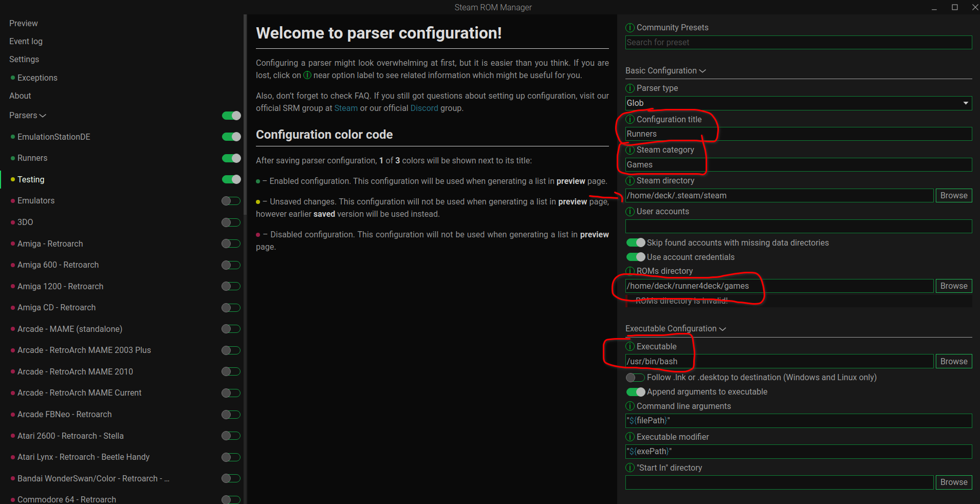Select the EmulationStationDE parser

pos(54,137)
